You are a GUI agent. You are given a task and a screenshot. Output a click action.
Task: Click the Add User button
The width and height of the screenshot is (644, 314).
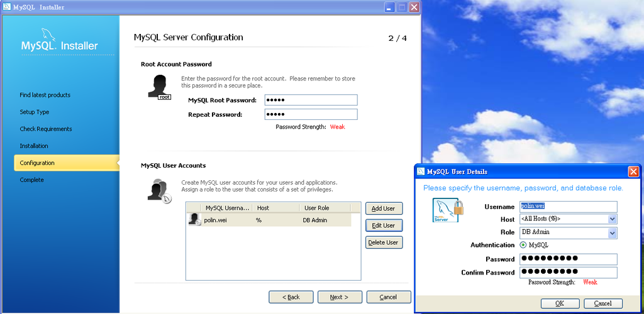[384, 208]
